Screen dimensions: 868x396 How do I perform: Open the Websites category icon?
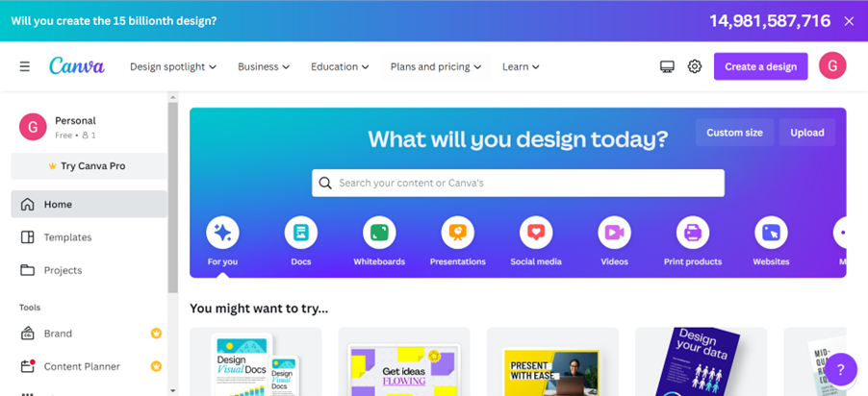[771, 233]
